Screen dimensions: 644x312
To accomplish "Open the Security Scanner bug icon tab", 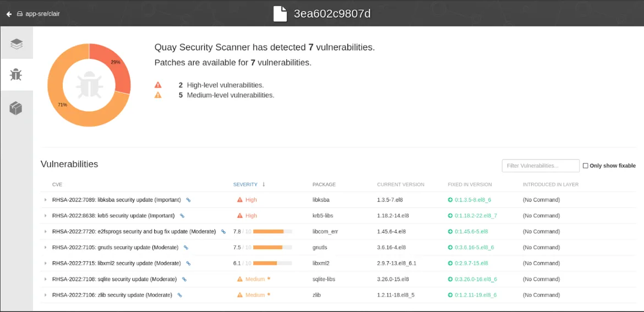I will coord(17,75).
